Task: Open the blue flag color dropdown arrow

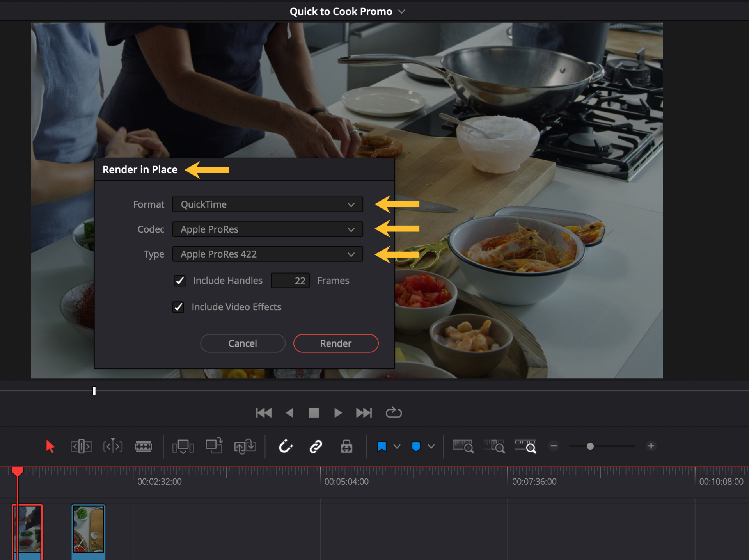Action: click(397, 446)
